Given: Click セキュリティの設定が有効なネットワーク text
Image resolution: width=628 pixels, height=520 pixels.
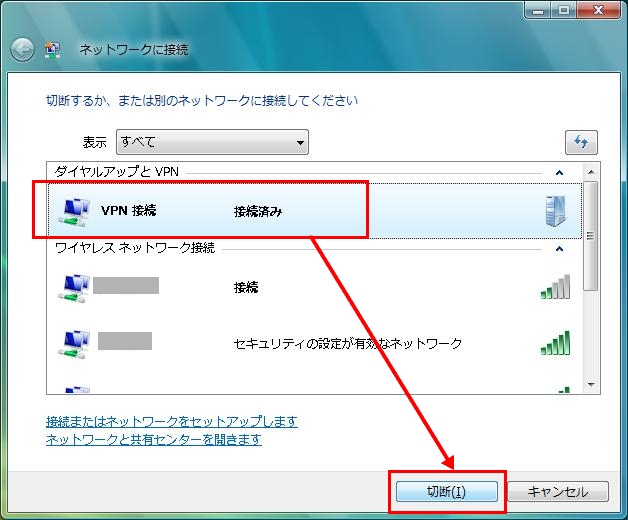Looking at the screenshot, I should [x=348, y=343].
